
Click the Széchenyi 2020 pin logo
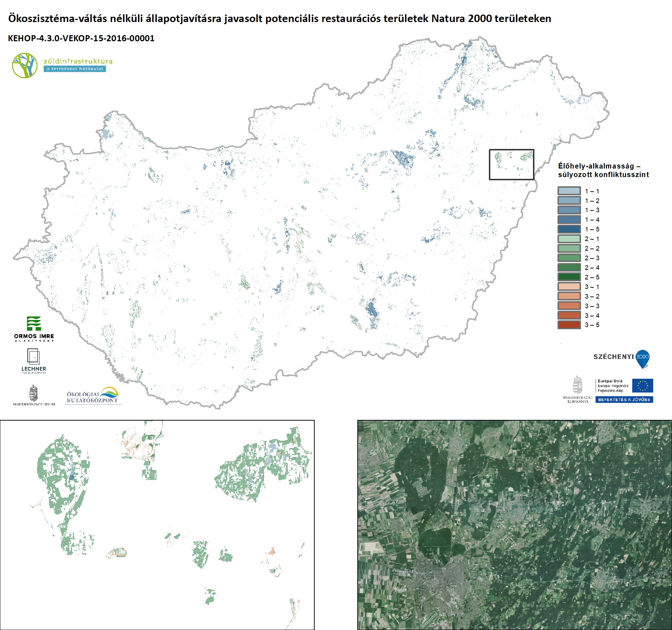click(x=642, y=358)
